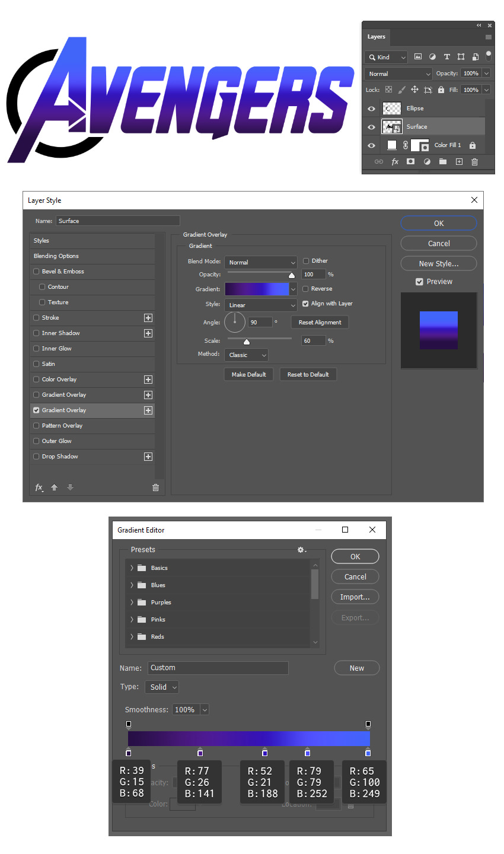Open the layer Opacity dropdown arrow
The image size is (504, 854).
tap(486, 74)
